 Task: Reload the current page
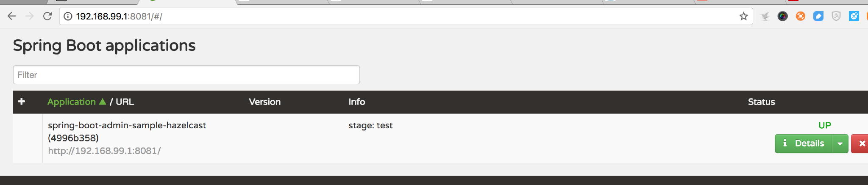point(47,17)
